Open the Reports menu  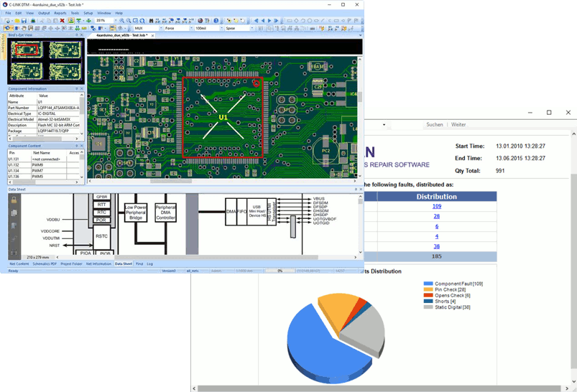point(60,13)
